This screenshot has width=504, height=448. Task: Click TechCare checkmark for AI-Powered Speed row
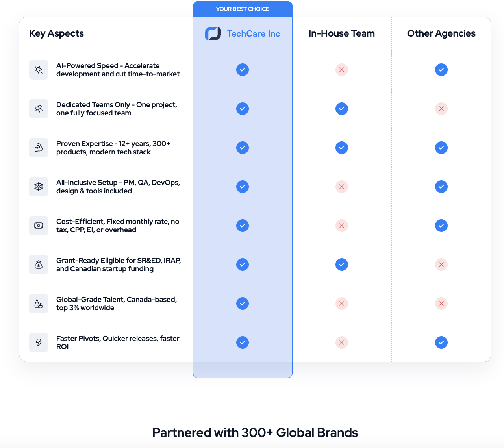[243, 70]
